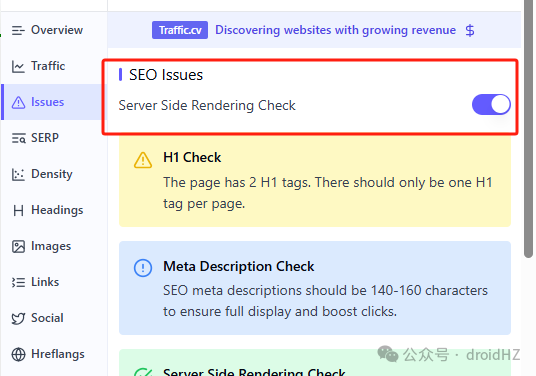Open the Social bird icon
This screenshot has width=536, height=376.
(x=18, y=319)
